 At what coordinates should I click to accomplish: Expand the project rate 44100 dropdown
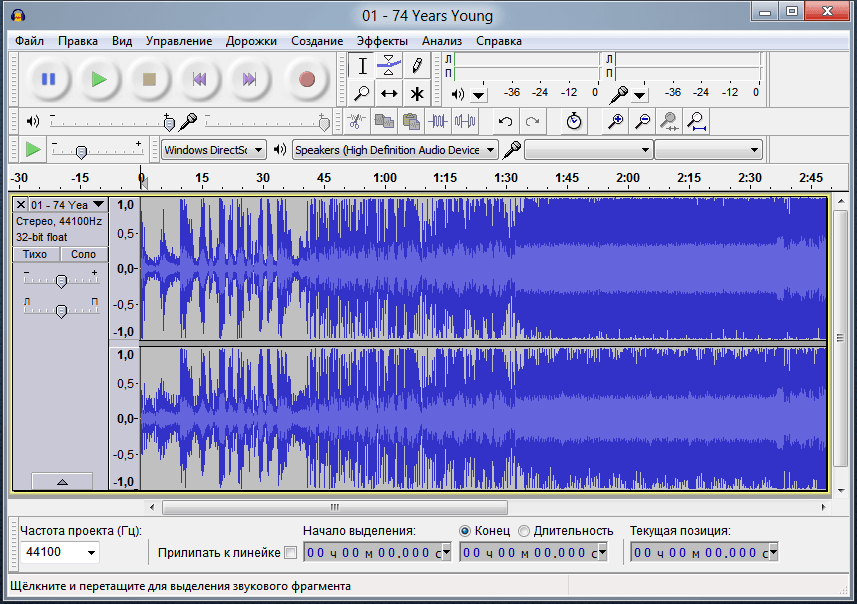pyautogui.click(x=92, y=552)
